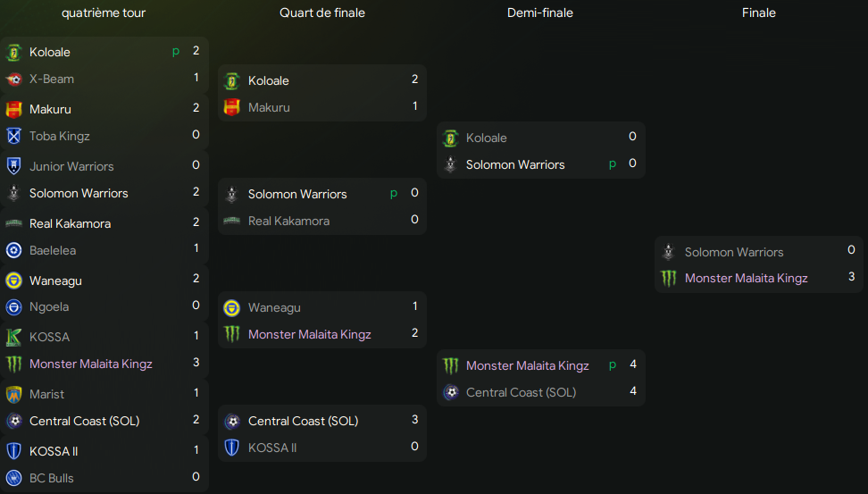This screenshot has height=494, width=868.
Task: Open Real Kakamora in quarter-final match
Action: pyautogui.click(x=288, y=221)
